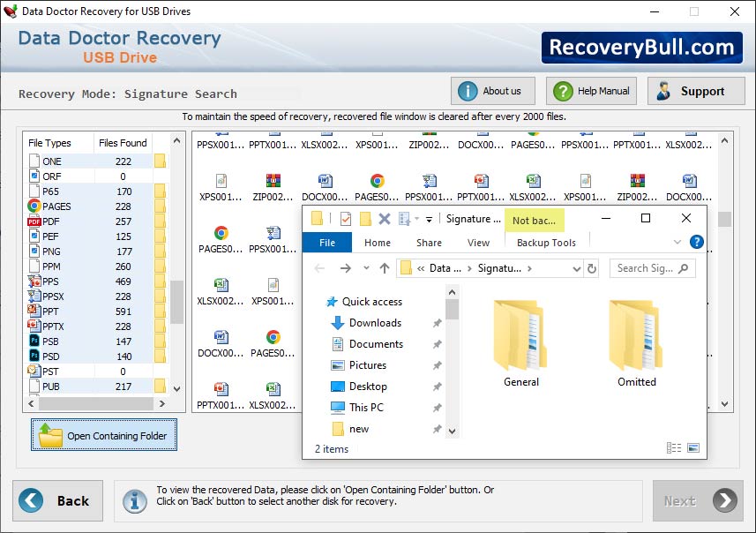756x533 pixels.
Task: Click Signatu... breadcrumb chevron
Action: [x=530, y=268]
